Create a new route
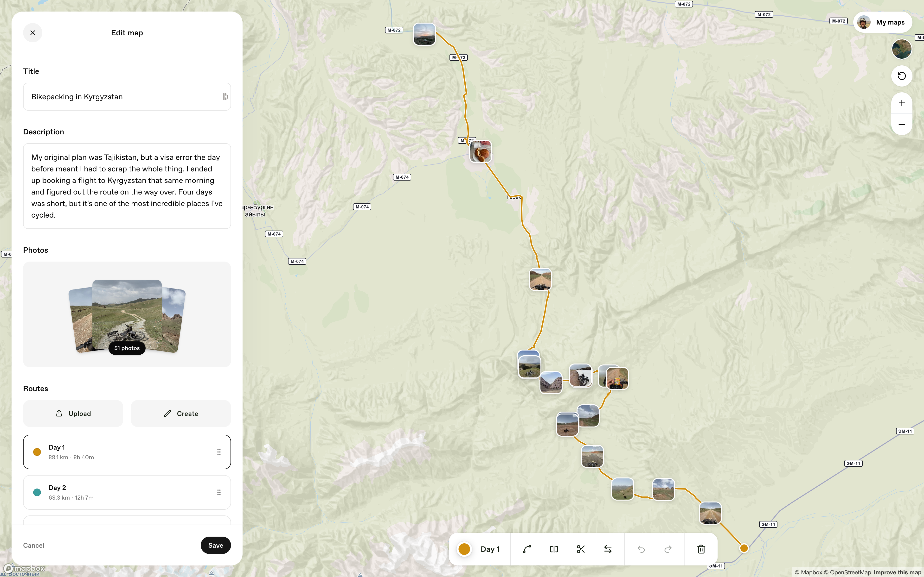 click(x=181, y=413)
